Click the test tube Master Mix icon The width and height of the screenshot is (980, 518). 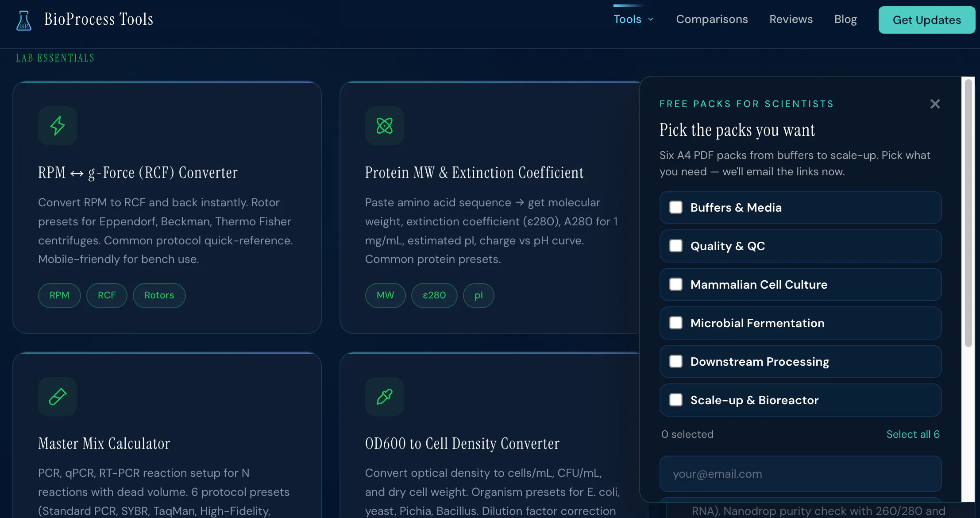coord(58,397)
